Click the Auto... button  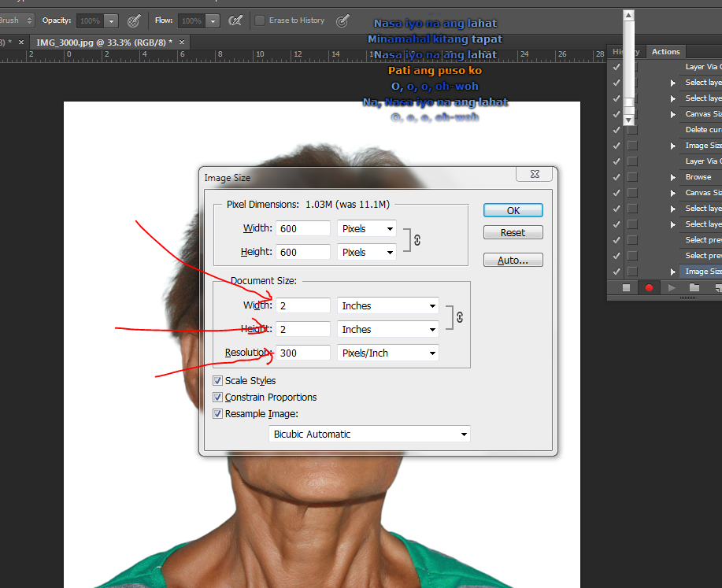[x=513, y=261]
